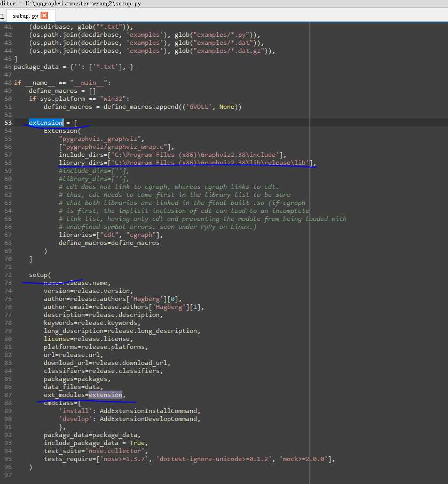Click 'author=release.authors' on line 75

[x=113, y=299]
